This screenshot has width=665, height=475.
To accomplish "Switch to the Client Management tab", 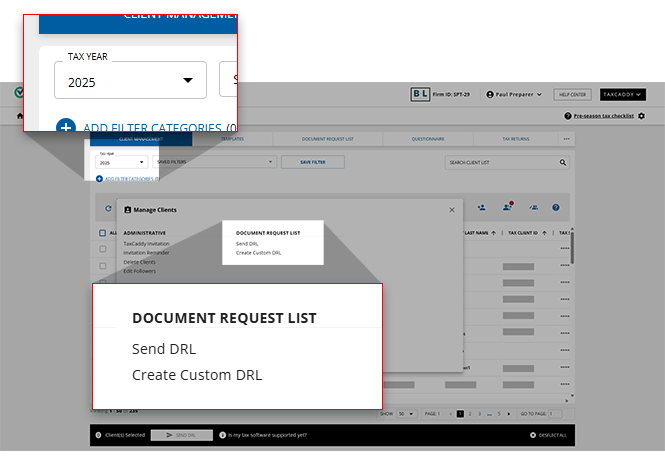I will 141,139.
